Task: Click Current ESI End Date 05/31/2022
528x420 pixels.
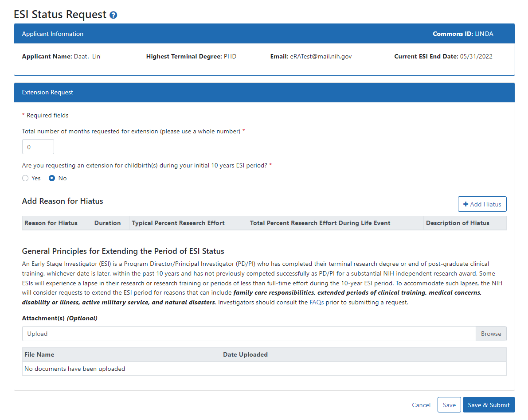Action: click(x=443, y=57)
